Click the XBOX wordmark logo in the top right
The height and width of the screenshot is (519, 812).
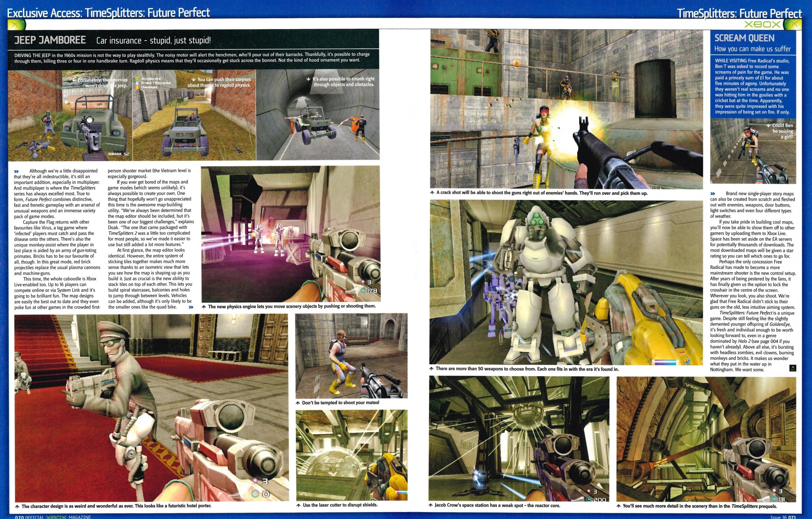tap(762, 25)
